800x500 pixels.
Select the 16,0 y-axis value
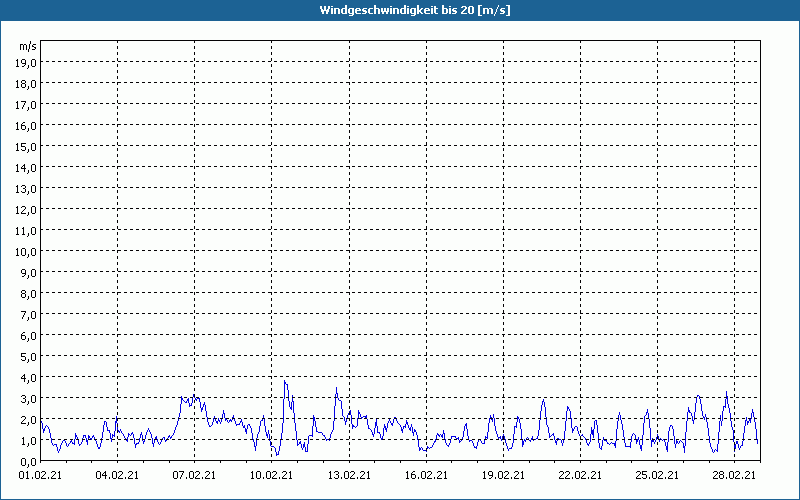pyautogui.click(x=27, y=126)
